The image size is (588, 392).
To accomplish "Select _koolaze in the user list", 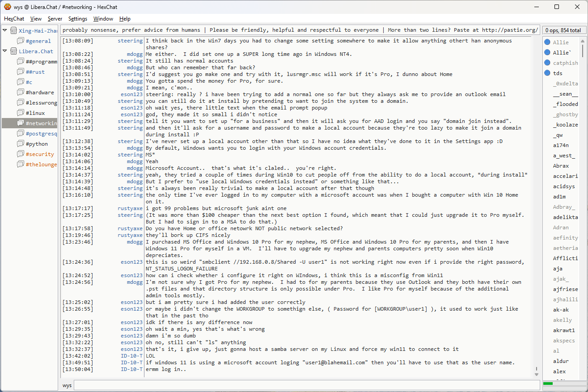I will click(566, 125).
